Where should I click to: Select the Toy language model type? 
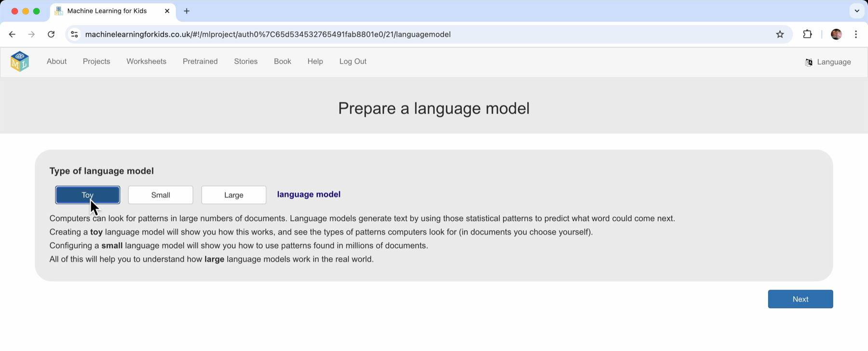click(x=87, y=195)
